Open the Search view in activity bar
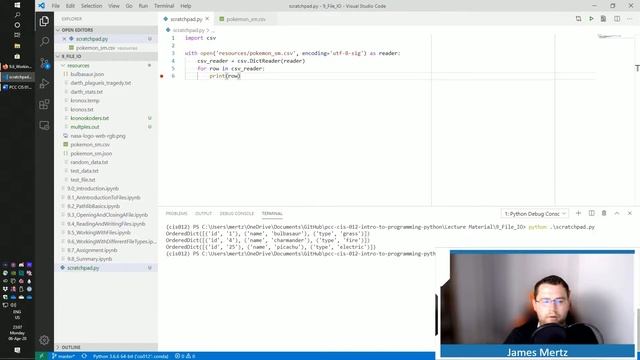Screen dimensions: 640x360 44,41
